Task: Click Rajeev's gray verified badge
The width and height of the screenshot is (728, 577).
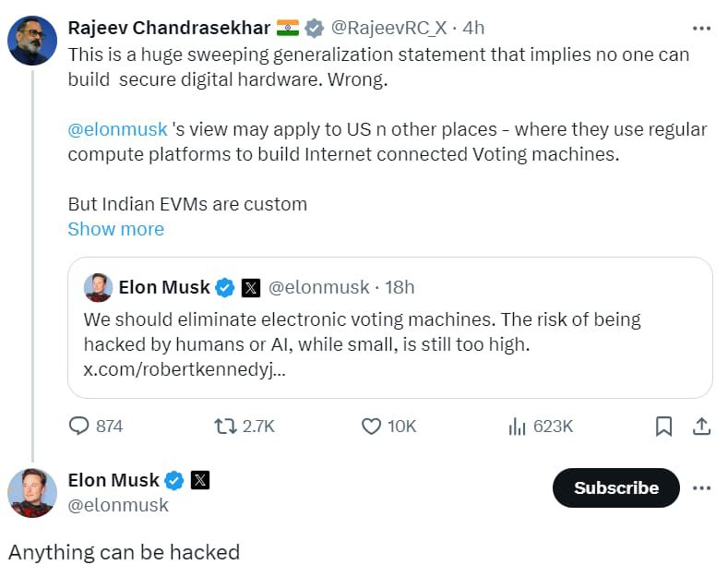Action: (315, 28)
